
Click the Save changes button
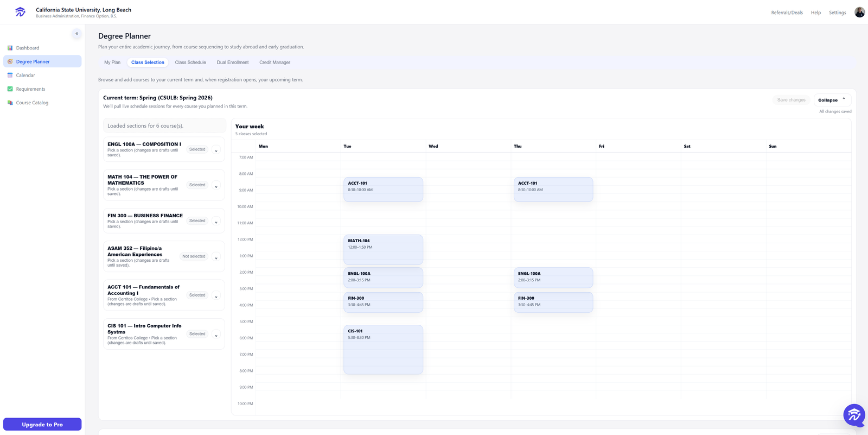[x=791, y=100]
